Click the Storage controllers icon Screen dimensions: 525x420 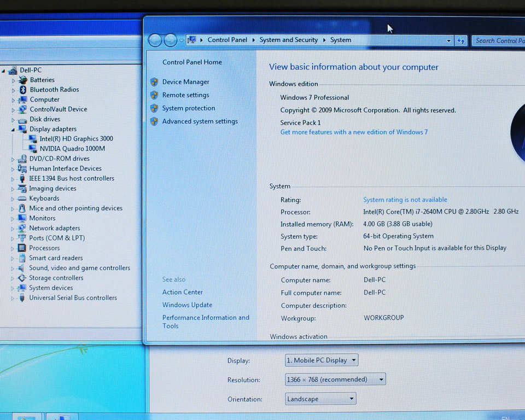coord(22,278)
